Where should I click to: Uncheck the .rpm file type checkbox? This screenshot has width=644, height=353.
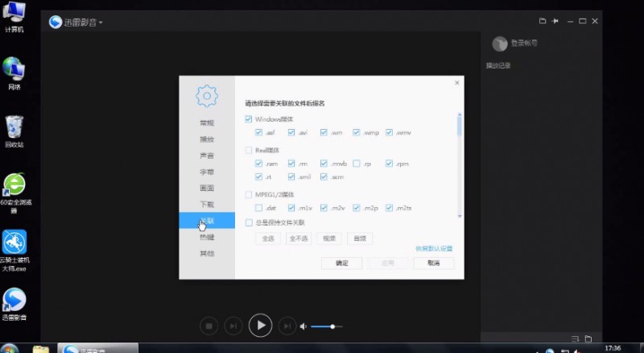coord(389,164)
